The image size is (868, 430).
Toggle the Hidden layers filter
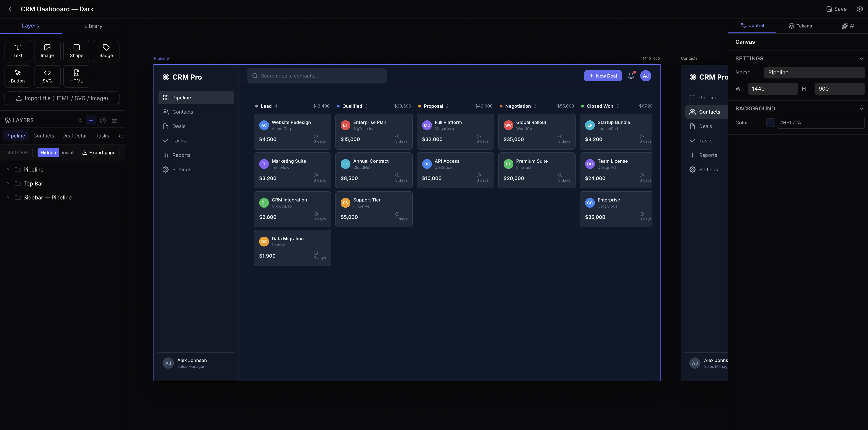tap(48, 153)
